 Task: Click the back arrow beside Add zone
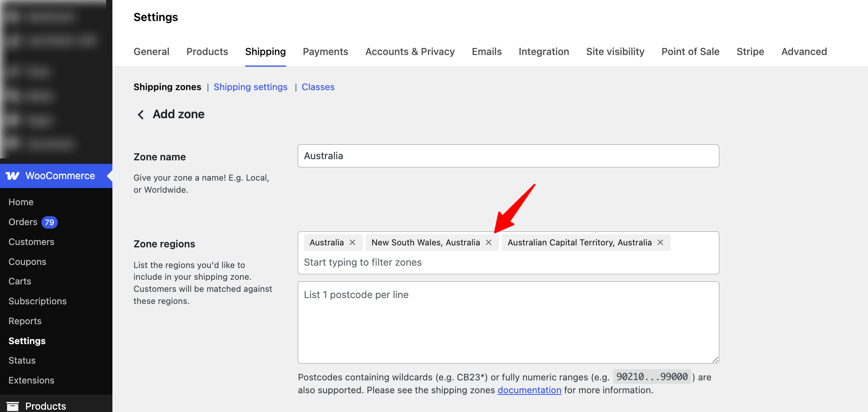tap(141, 114)
